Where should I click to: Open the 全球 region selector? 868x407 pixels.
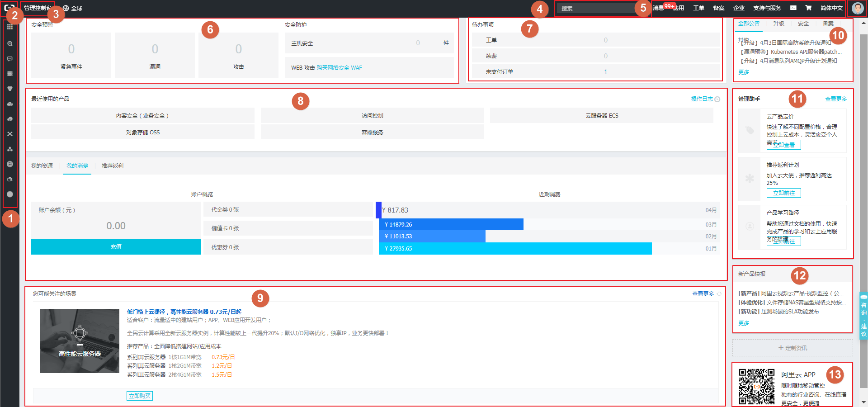[73, 8]
